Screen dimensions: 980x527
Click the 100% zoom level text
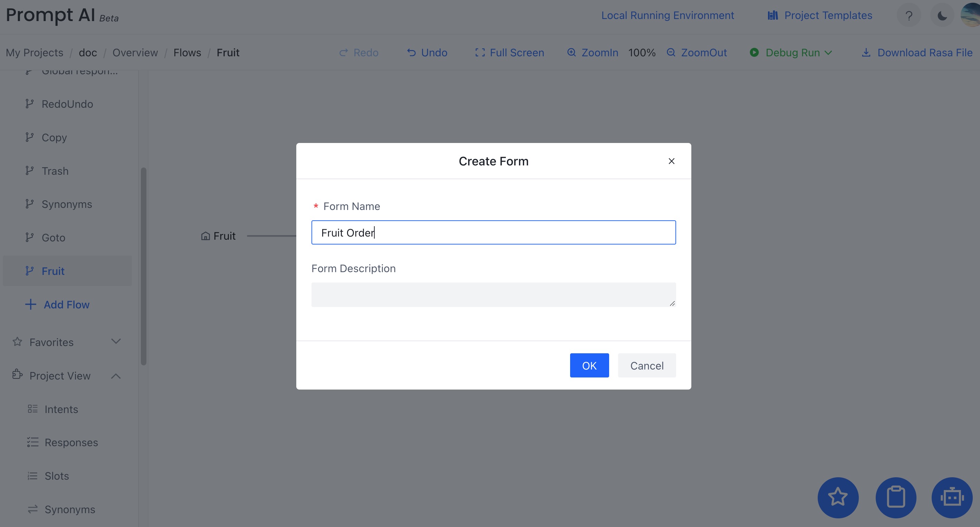pos(642,52)
